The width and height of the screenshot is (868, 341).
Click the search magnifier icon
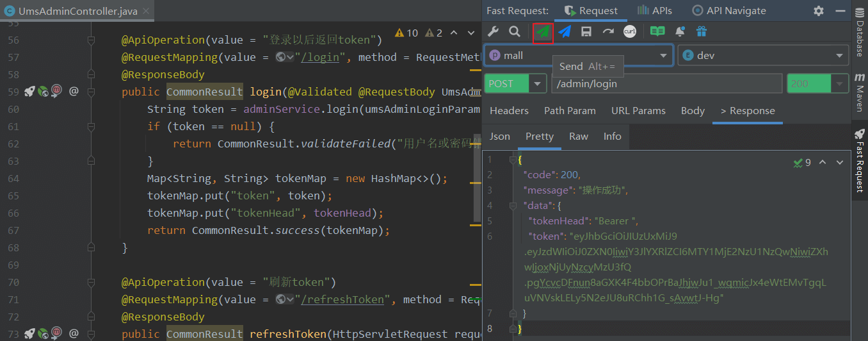514,32
